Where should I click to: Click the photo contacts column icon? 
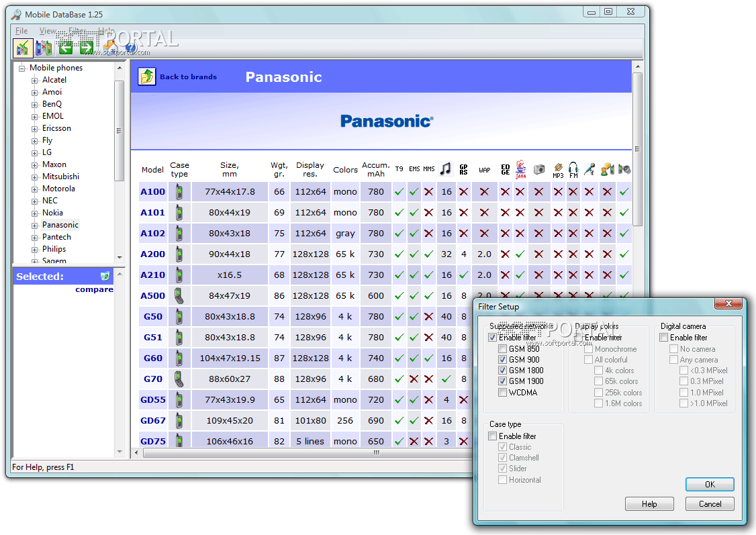pyautogui.click(x=608, y=169)
